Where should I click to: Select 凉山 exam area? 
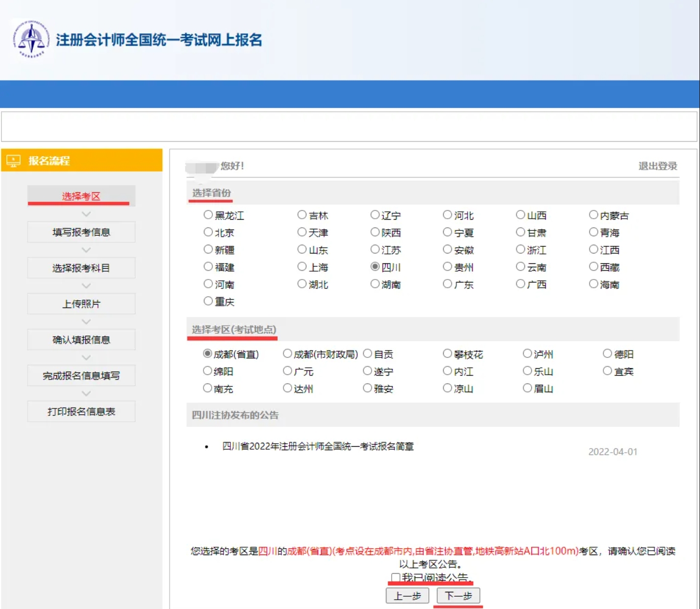coord(448,388)
